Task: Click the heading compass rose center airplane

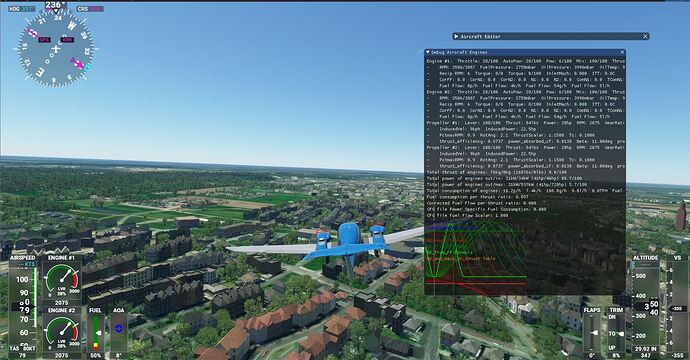Action: pyautogui.click(x=55, y=49)
